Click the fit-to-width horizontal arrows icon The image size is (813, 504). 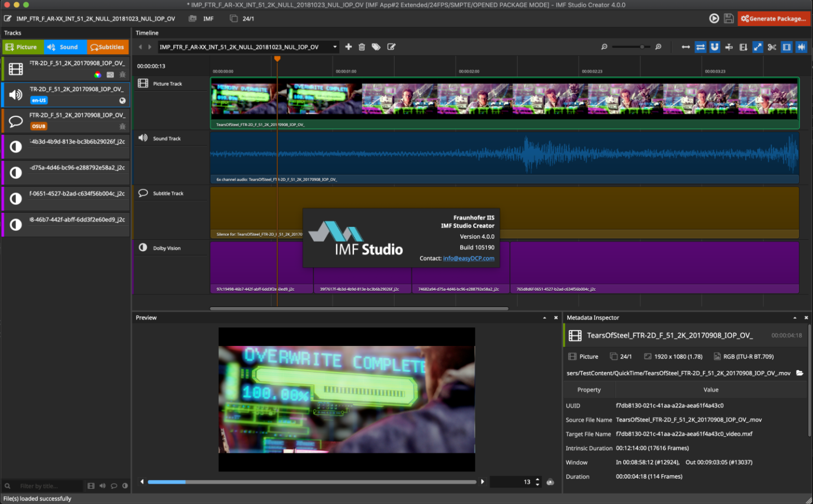click(686, 47)
